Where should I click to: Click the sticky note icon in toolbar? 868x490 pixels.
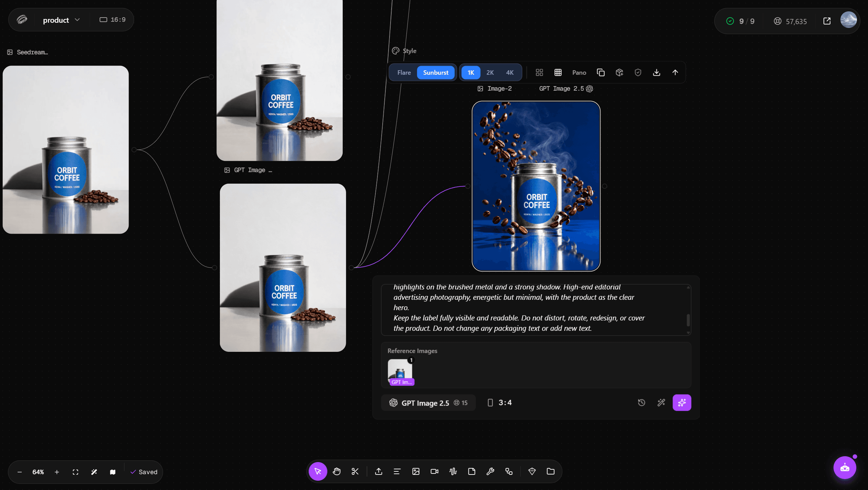(x=472, y=471)
